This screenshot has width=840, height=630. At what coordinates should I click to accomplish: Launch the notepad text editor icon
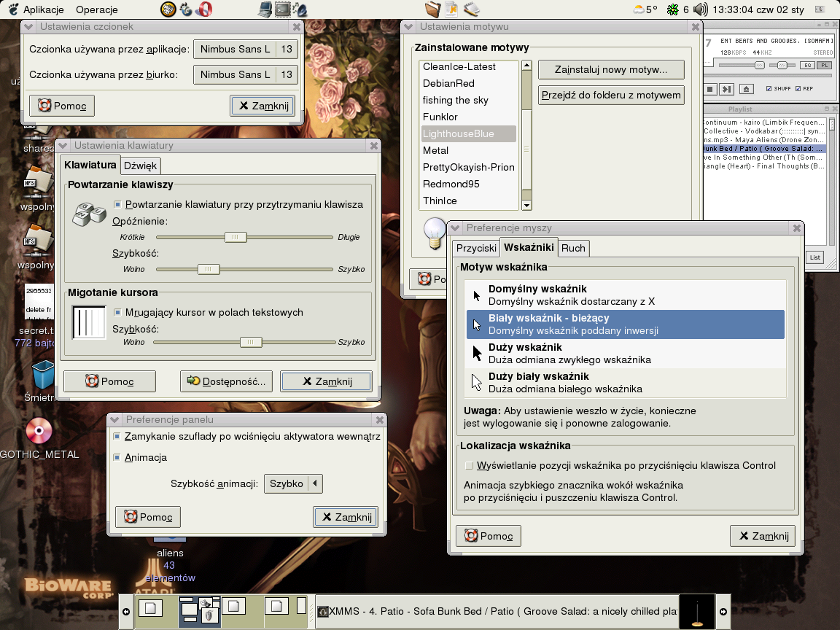point(472,9)
